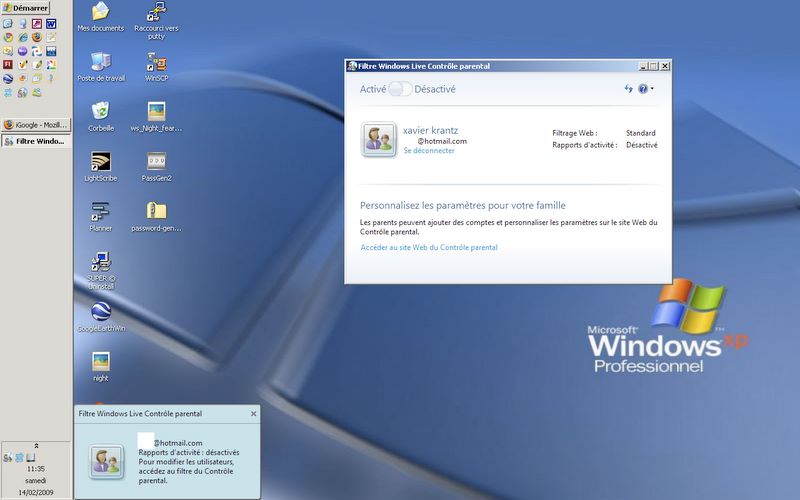Image resolution: width=800 pixels, height=500 pixels.
Task: Select the password-gen... zip folder icon
Action: pyautogui.click(x=156, y=217)
